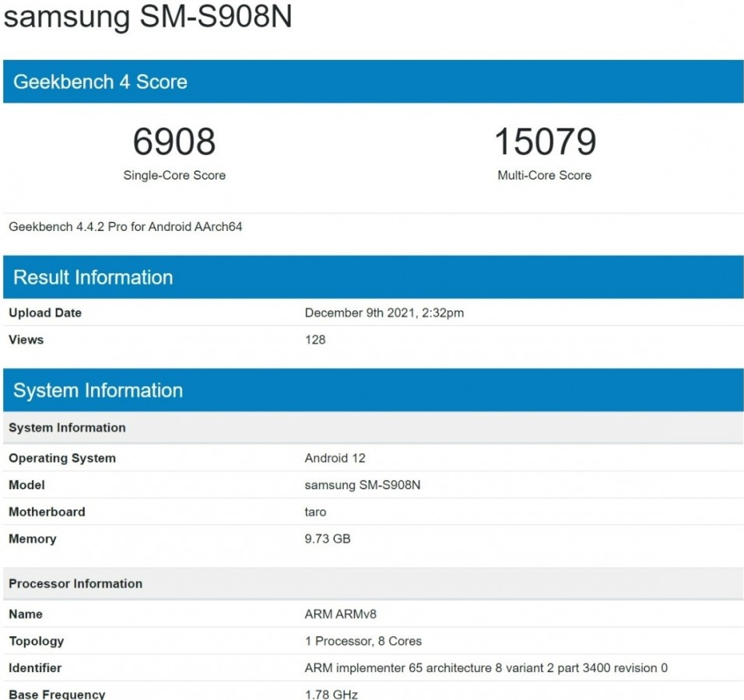Select the value 1.78 GHz
744x700 pixels.
(x=332, y=695)
